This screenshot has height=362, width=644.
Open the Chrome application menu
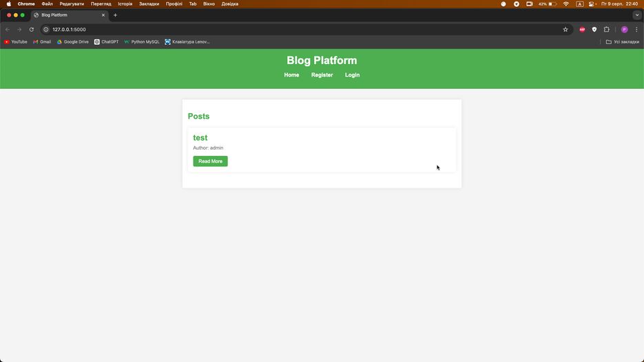[26, 3]
